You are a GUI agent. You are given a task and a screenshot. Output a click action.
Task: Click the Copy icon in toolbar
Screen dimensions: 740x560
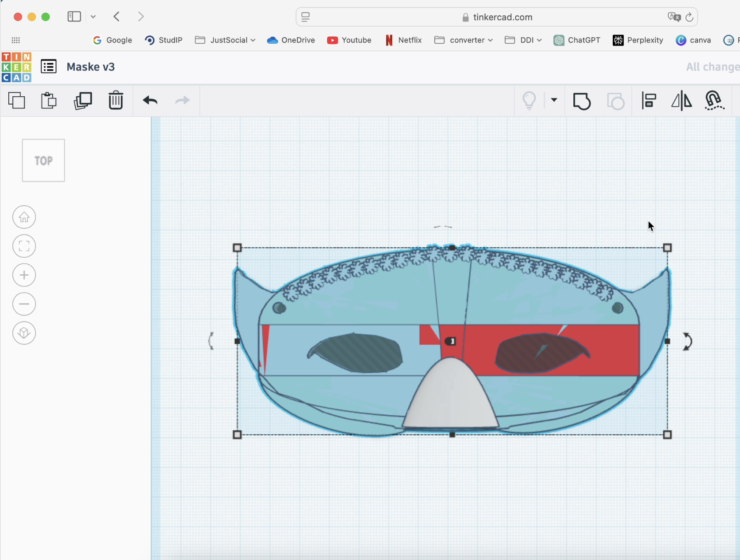tap(17, 101)
